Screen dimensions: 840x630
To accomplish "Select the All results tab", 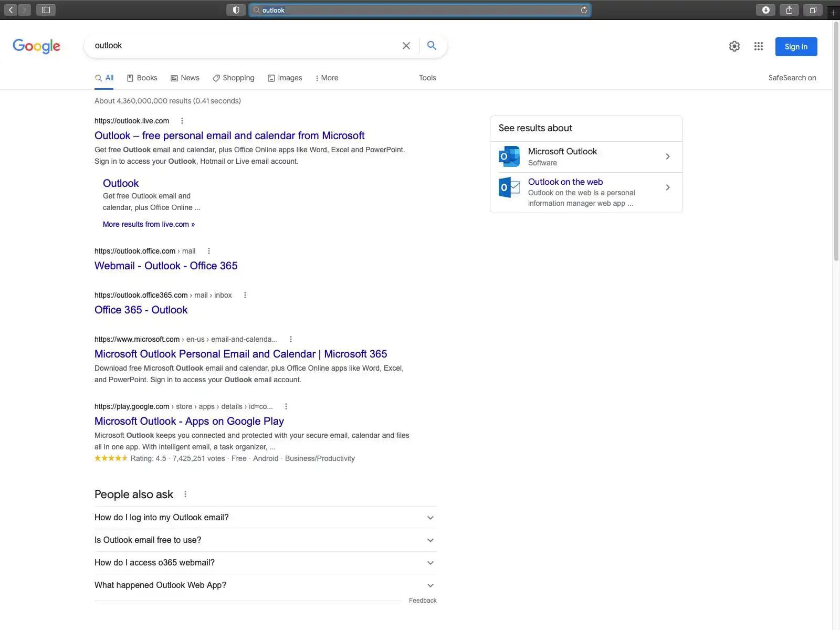I will pos(104,78).
